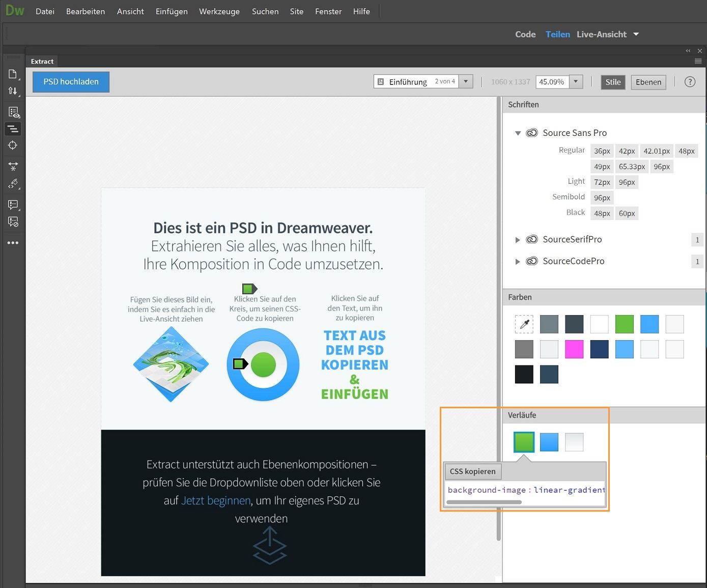Click the Creative Cloud icon beside SourceSerifPro
Viewport: 707px width, 588px height.
click(532, 239)
